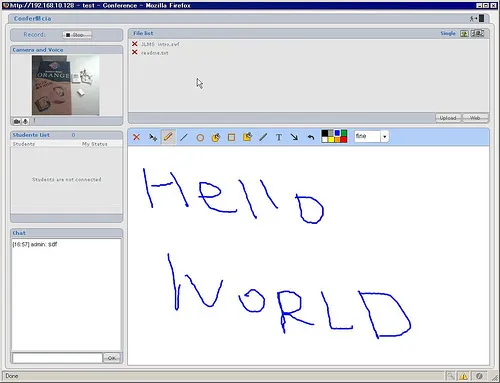
Task: Click the curved undo arrow icon
Action: [x=311, y=137]
